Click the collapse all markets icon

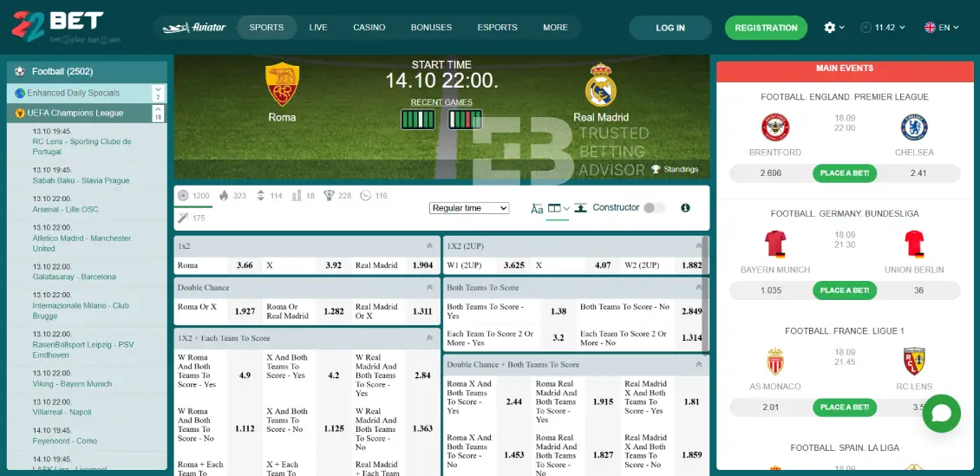580,208
